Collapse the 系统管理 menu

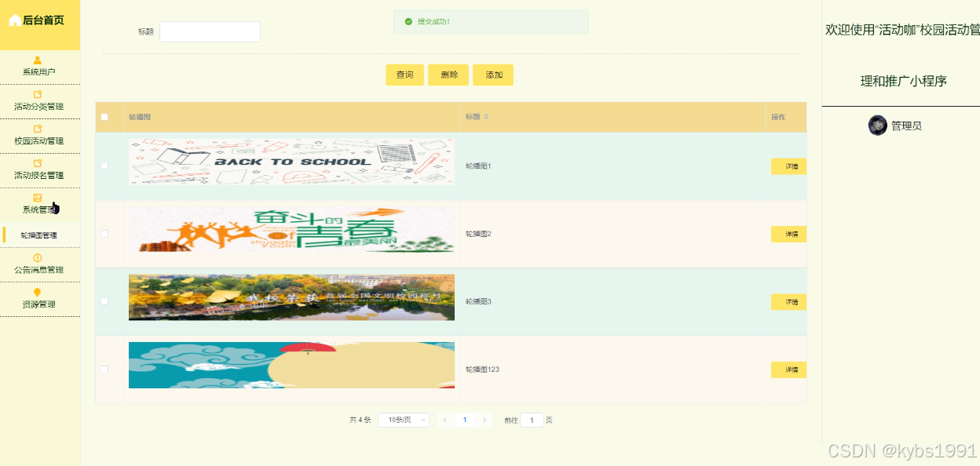point(40,205)
